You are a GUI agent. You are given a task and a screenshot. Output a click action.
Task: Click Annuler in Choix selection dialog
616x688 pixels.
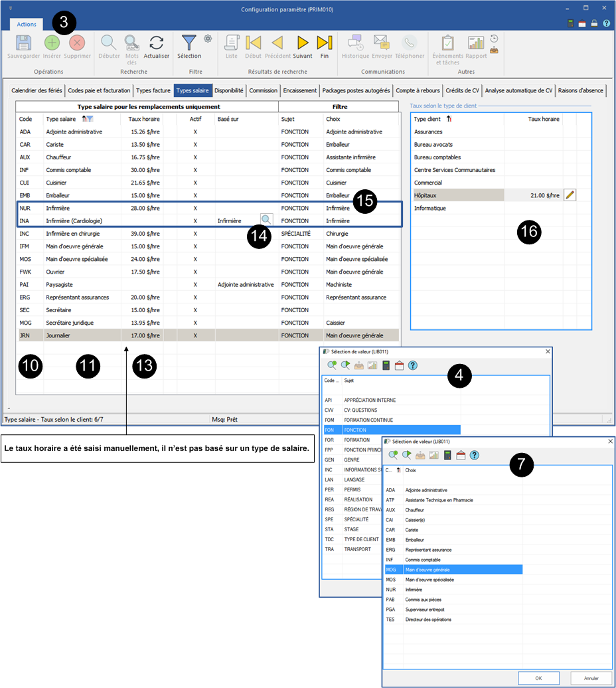tap(591, 678)
